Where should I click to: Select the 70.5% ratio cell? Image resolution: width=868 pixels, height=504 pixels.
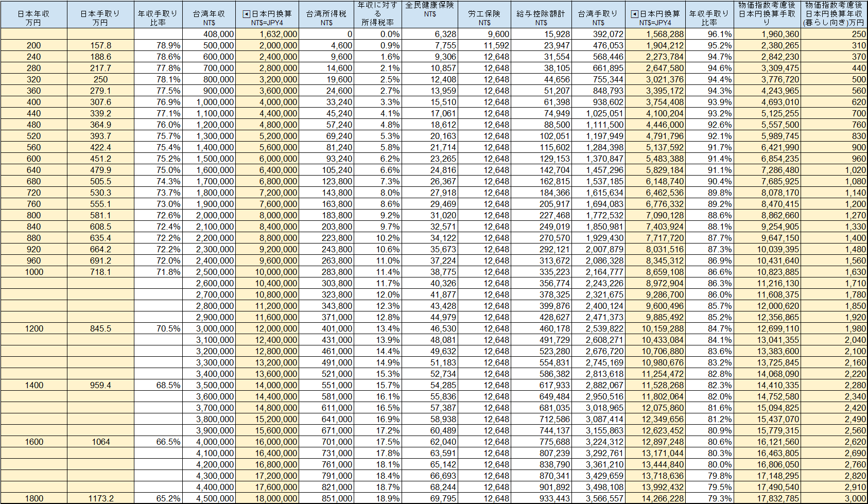[x=158, y=328]
